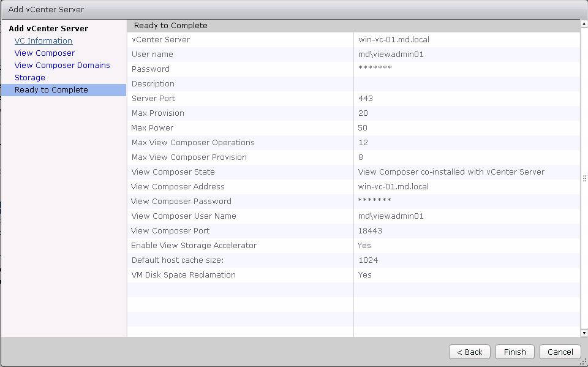Select the Ready to Complete step
This screenshot has height=367, width=588.
(x=51, y=90)
